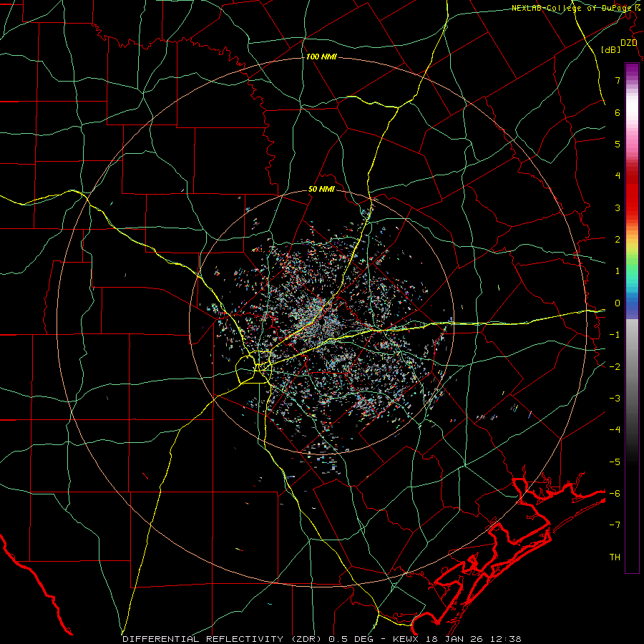Viewport: 644px width, 644px height.
Task: Click the "-4" value on the dB scale
Action: [615, 430]
